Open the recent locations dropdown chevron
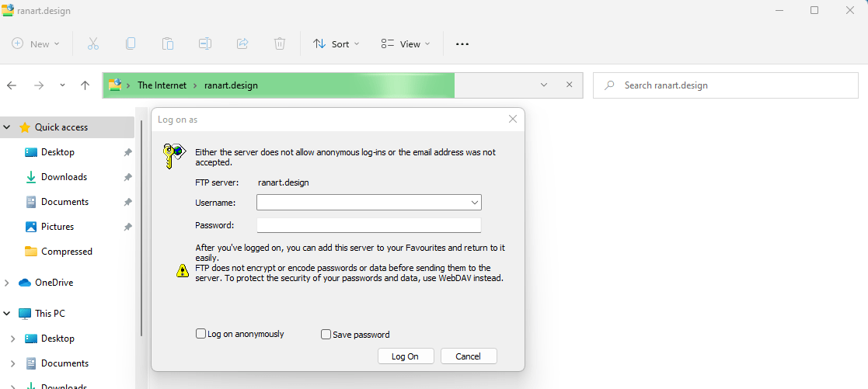 62,85
